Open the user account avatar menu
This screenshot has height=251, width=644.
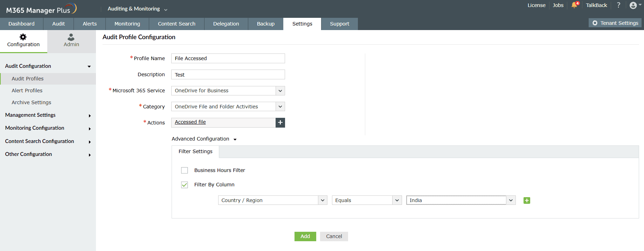[x=635, y=5]
